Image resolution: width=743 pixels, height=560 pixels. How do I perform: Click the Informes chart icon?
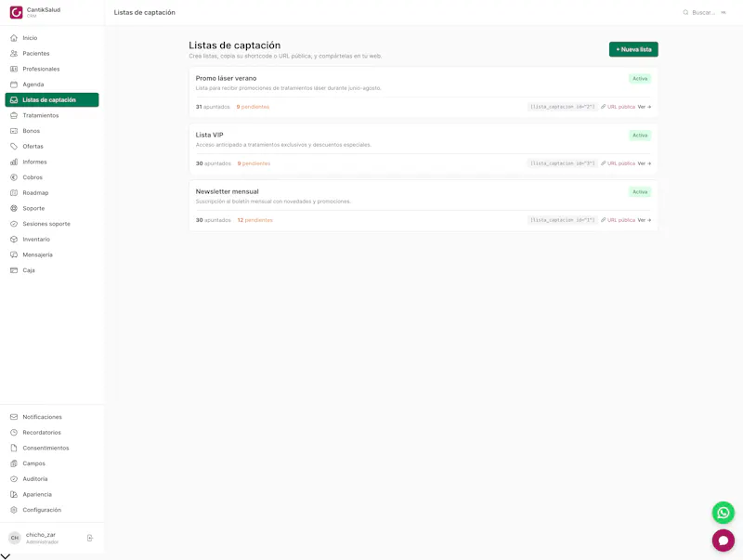coord(14,162)
